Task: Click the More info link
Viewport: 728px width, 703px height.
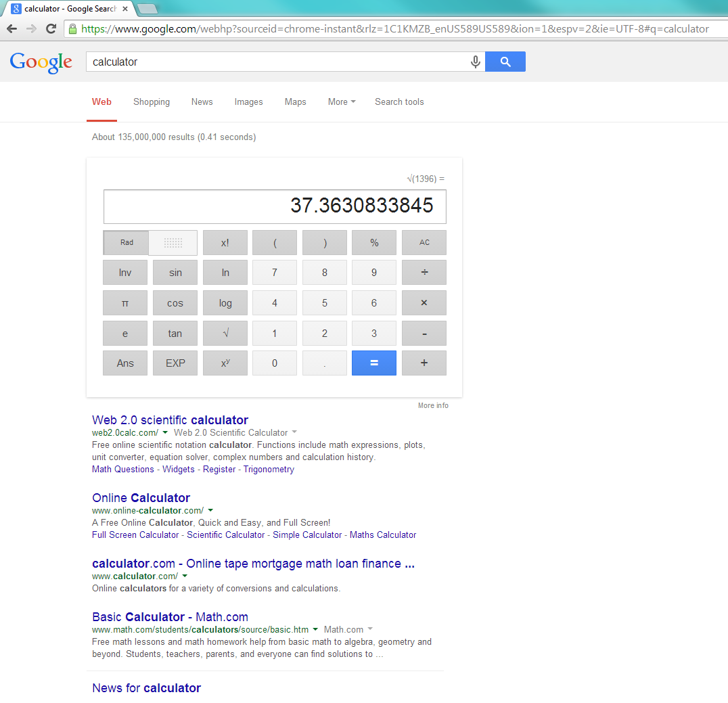Action: coord(433,405)
